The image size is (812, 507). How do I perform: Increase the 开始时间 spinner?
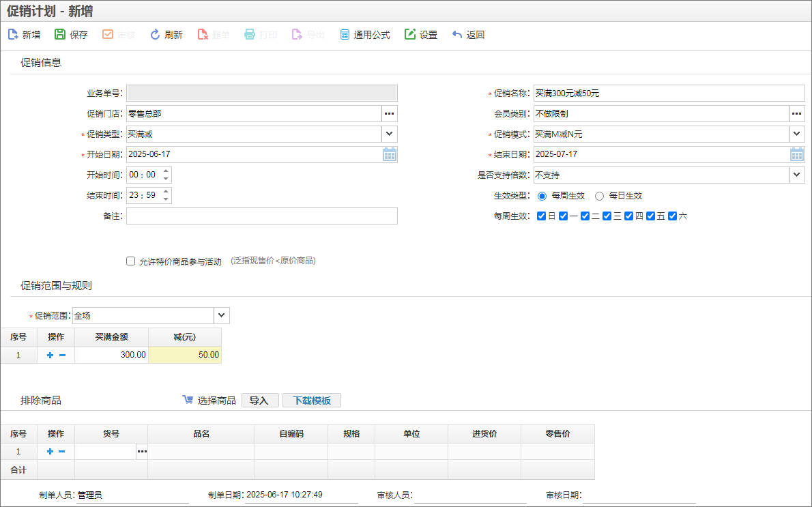tap(166, 171)
